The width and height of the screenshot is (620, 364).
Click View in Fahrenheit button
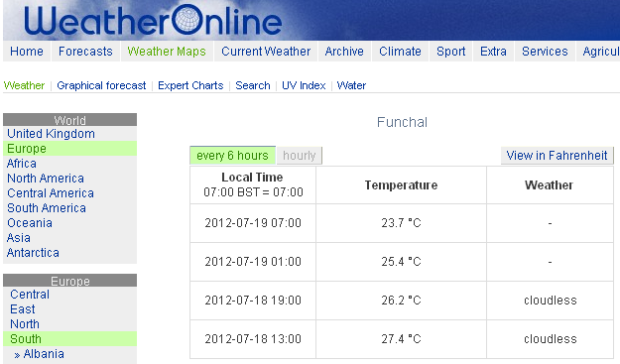[x=557, y=156]
